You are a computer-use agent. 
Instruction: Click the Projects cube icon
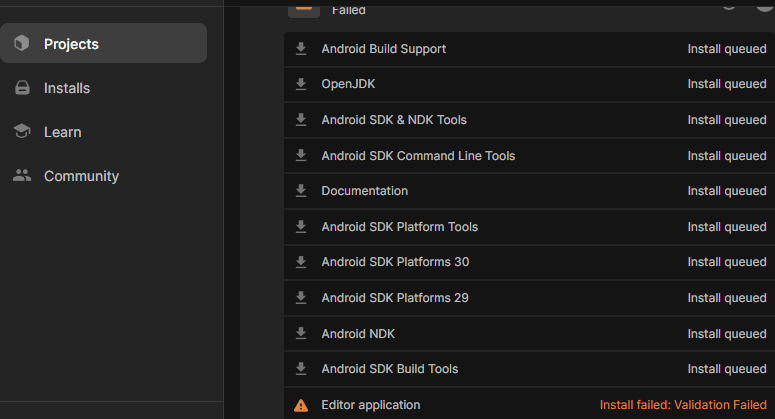pos(21,43)
